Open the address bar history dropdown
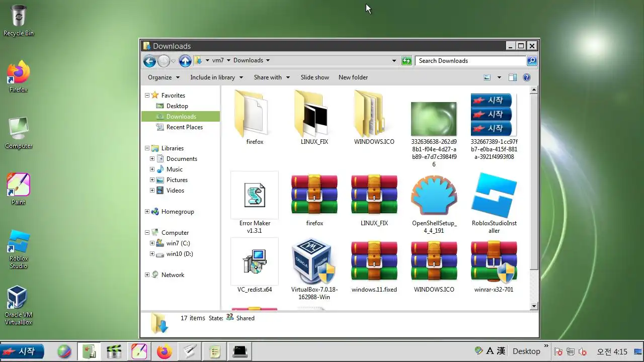This screenshot has width=644, height=362. 394,61
